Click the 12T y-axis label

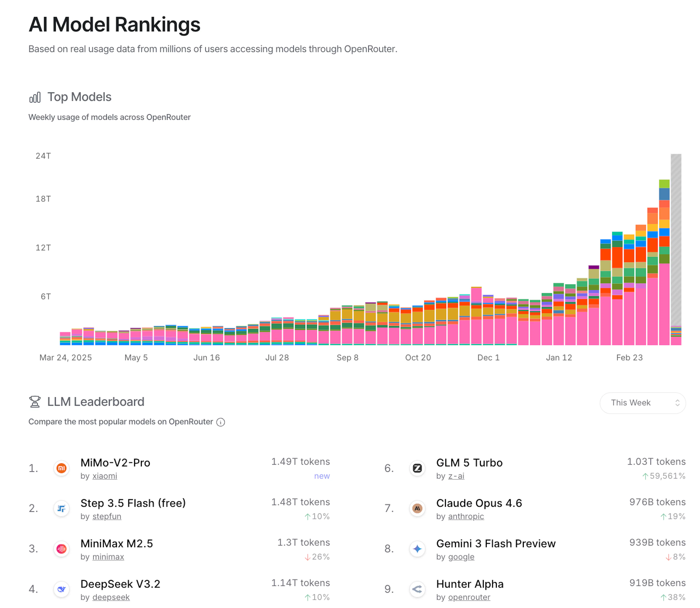43,248
